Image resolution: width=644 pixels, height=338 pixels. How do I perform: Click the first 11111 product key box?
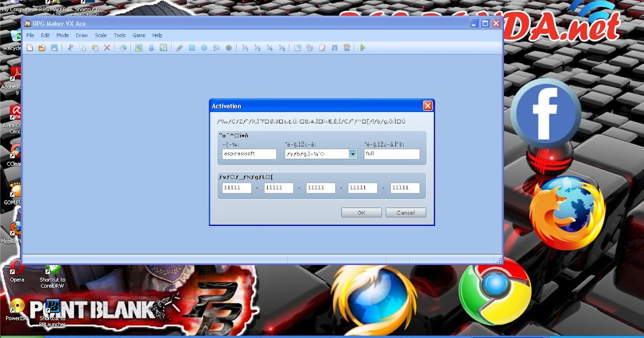[x=237, y=188]
